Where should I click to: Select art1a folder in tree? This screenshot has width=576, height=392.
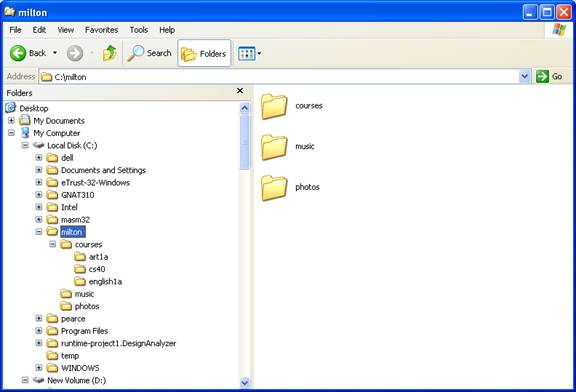pos(98,257)
